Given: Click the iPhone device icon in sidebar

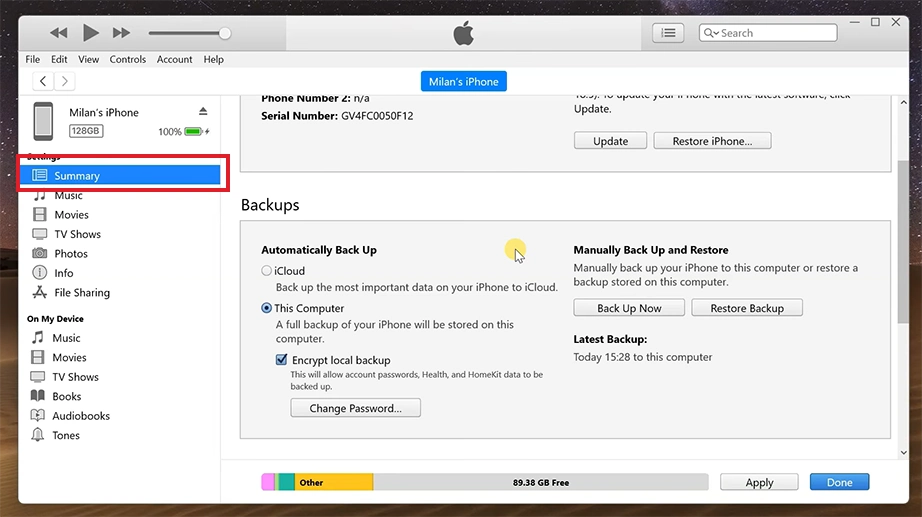Looking at the screenshot, I should point(43,121).
